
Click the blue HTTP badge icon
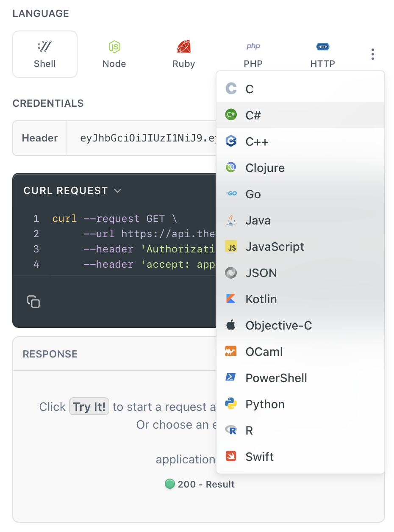tap(323, 47)
